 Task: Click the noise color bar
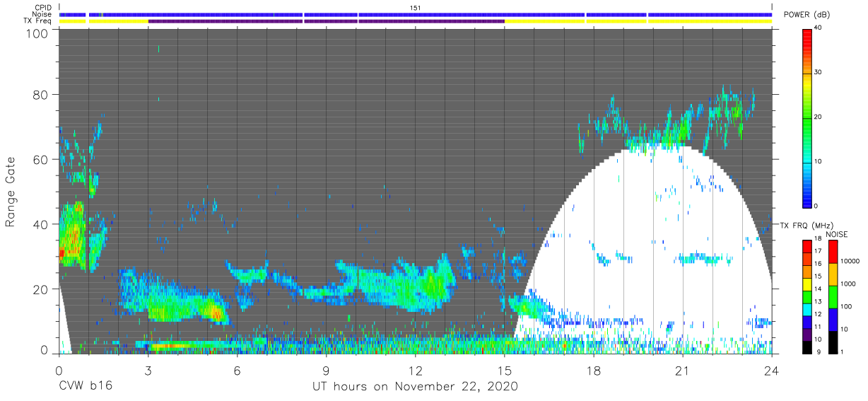[x=833, y=296]
